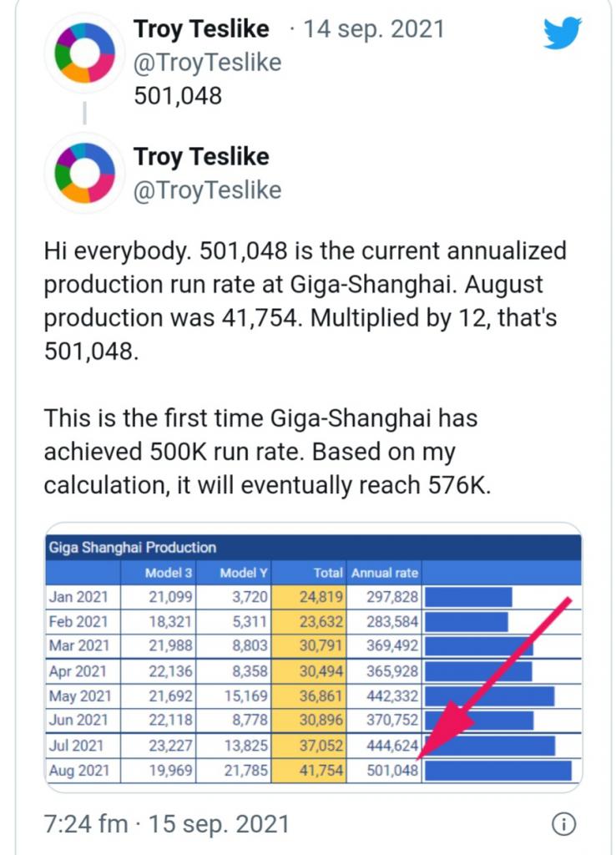Open the 14 sep. 2021 date link
This screenshot has width=616, height=855.
373,28
